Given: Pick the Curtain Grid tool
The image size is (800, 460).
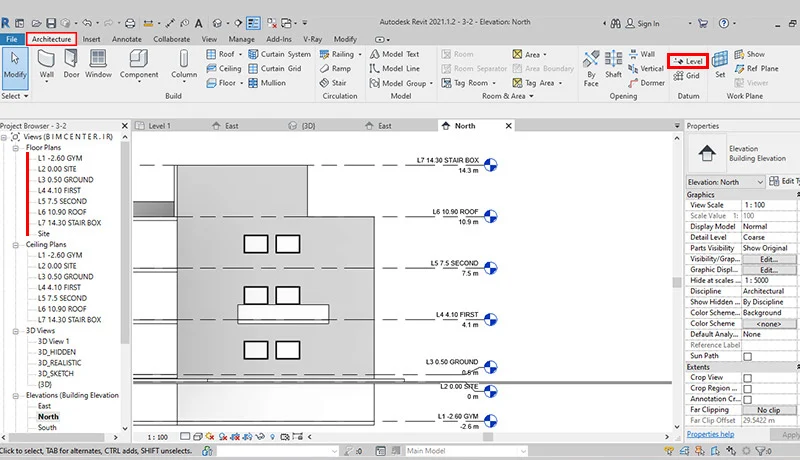Looking at the screenshot, I should click(x=274, y=68).
